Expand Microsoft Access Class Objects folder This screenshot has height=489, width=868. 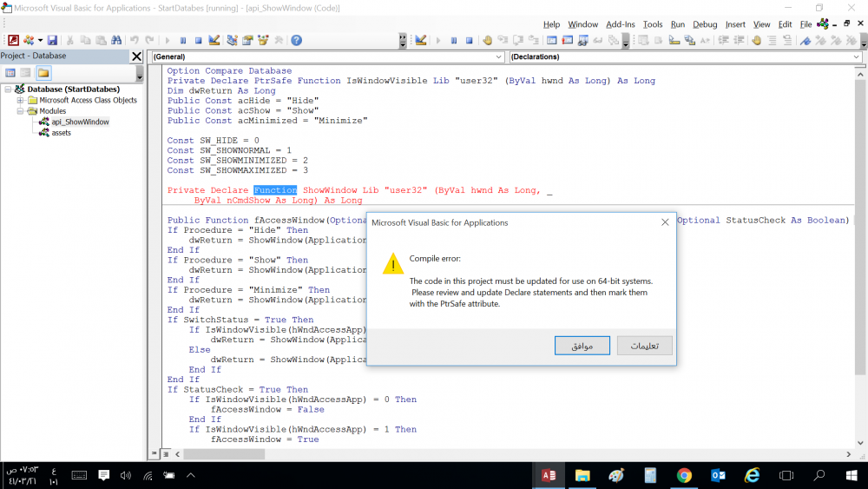(x=20, y=100)
